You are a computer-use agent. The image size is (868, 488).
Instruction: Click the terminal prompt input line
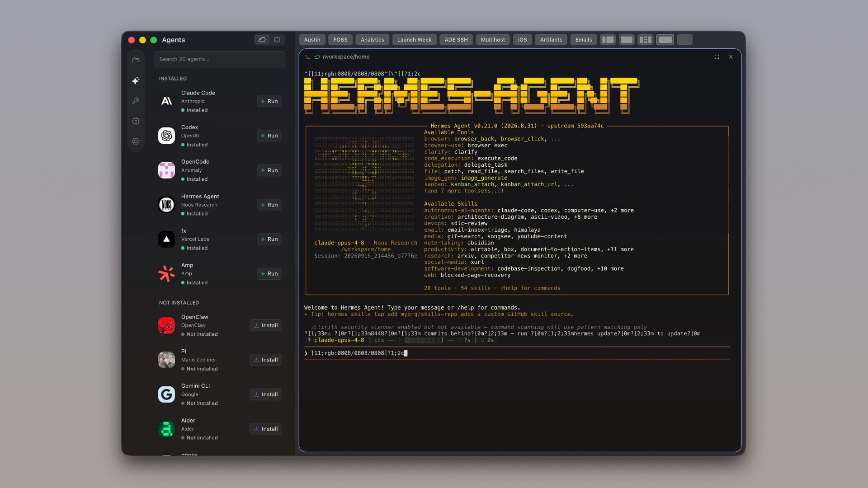pos(517,353)
